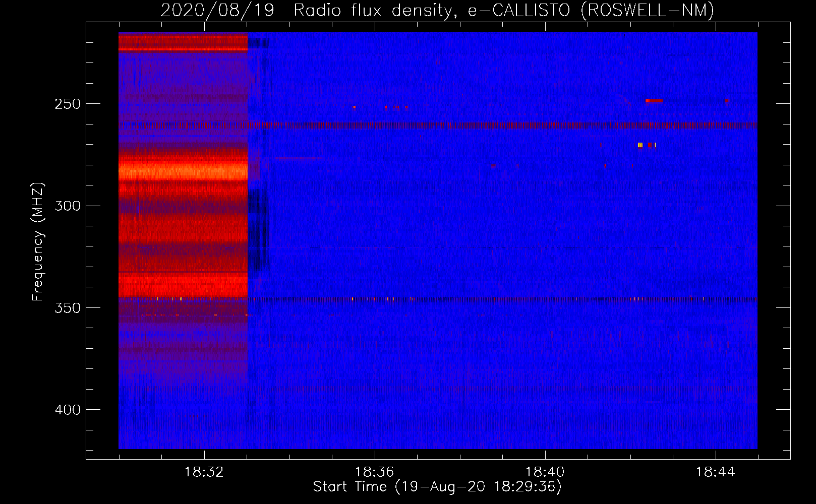Click the 'Start Time (19-Aug-20 18:29:36)' label
This screenshot has width=816, height=504.
pos(437,486)
